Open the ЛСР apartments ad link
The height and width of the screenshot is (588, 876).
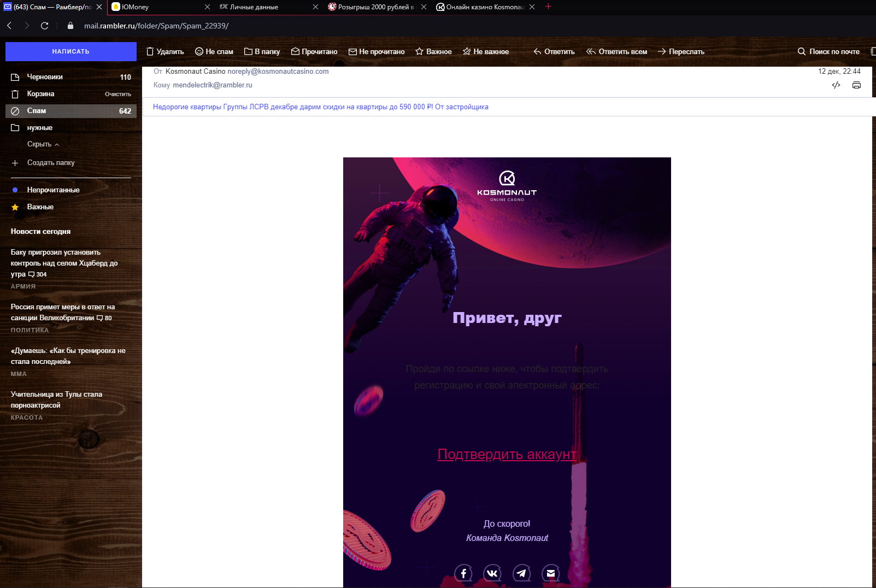coord(321,107)
